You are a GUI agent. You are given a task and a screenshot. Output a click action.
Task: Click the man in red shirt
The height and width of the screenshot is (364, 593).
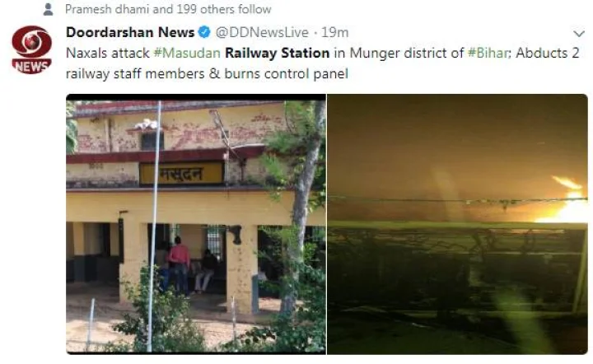(x=180, y=265)
